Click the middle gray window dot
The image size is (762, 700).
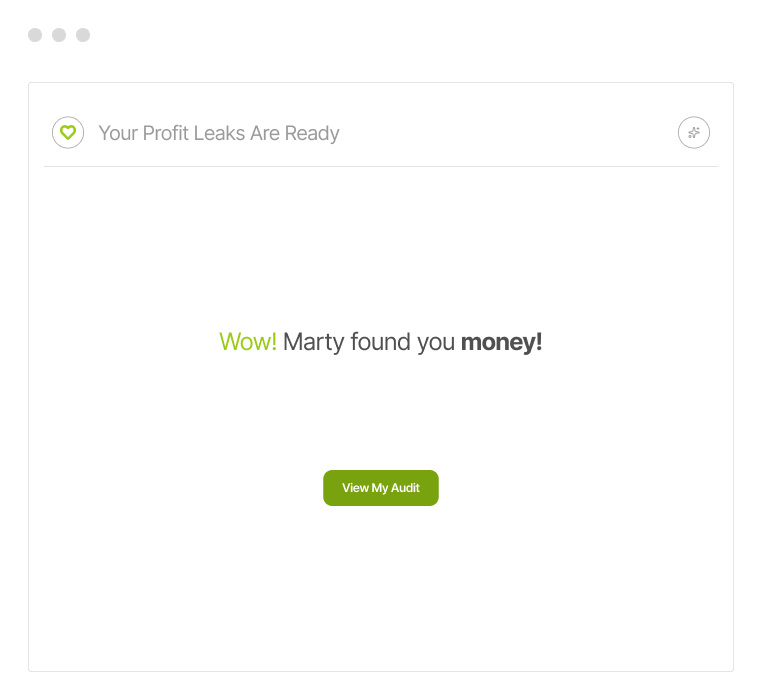point(59,35)
